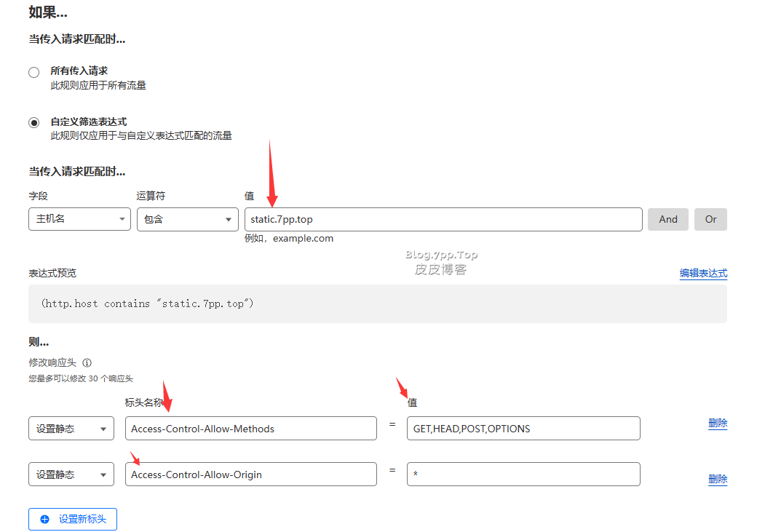This screenshot has height=532, width=765.
Task: Click the expression preview code box
Action: pos(377,303)
